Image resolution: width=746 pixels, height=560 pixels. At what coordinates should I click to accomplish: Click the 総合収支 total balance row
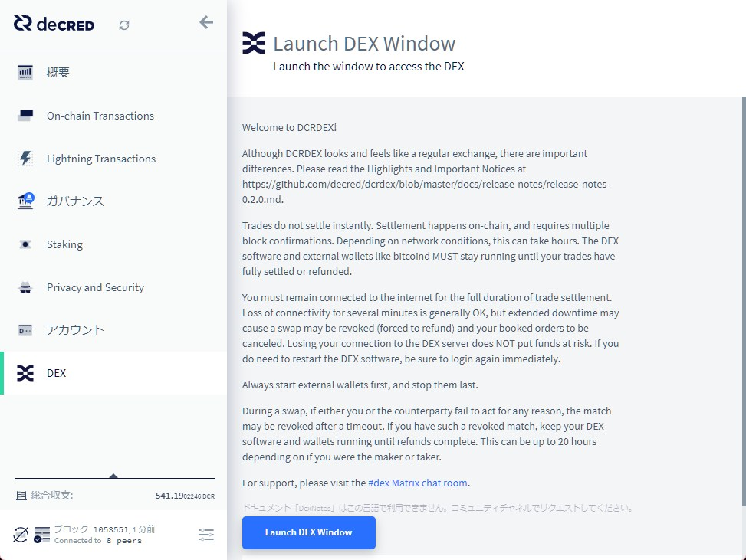(113, 496)
